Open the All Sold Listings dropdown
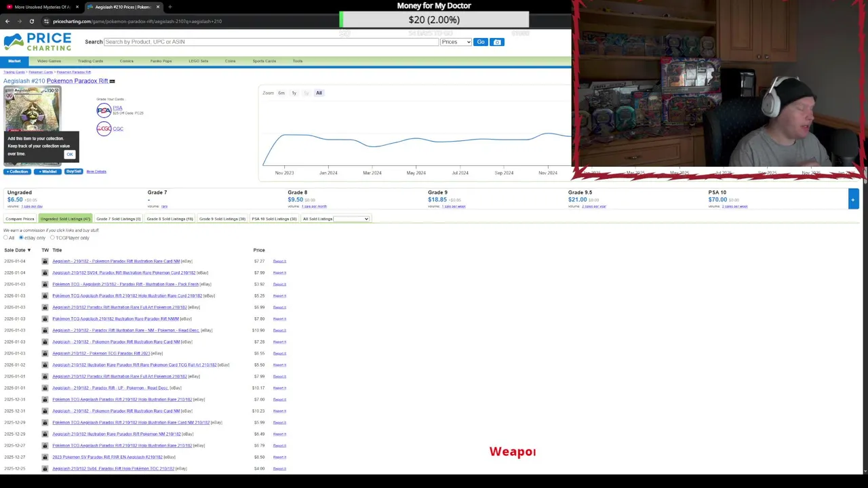Viewport: 868px width, 488px height. pyautogui.click(x=351, y=219)
